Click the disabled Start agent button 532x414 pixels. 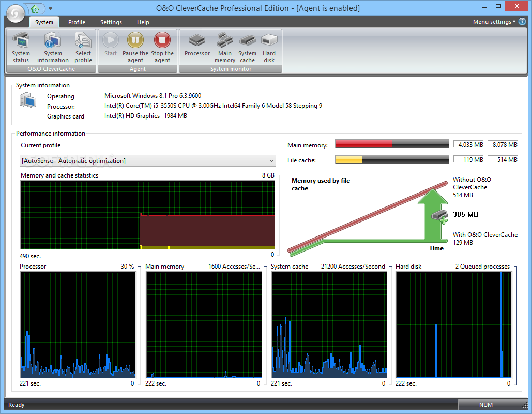[111, 44]
